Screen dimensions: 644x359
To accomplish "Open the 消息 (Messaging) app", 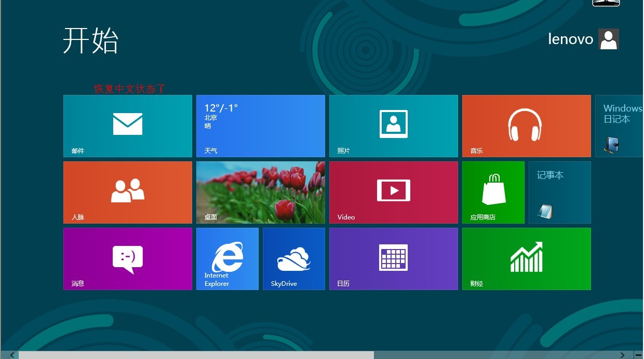I will click(127, 258).
